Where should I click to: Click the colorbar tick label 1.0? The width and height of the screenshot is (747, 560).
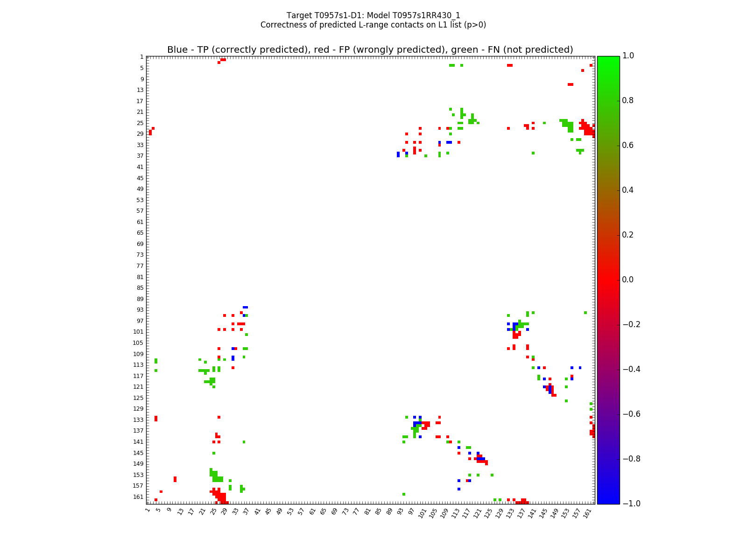(627, 56)
